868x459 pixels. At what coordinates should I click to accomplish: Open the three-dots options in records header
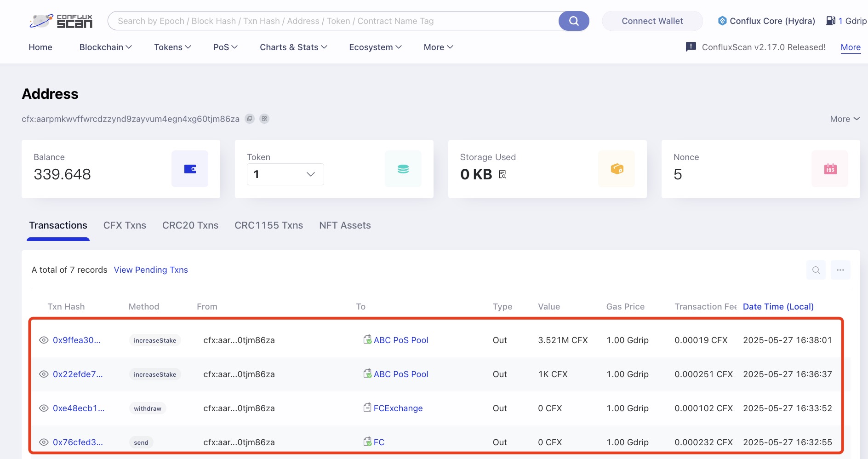tap(840, 270)
